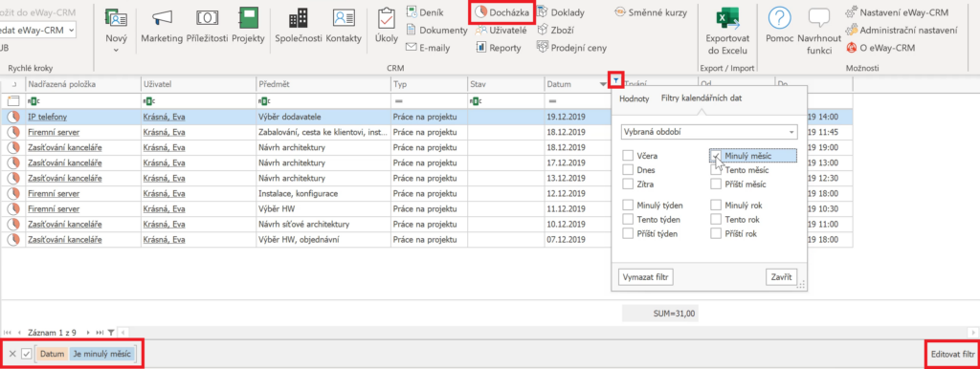Disable the active filter checkbox in filter bar
This screenshot has height=369, width=980.
click(26, 354)
